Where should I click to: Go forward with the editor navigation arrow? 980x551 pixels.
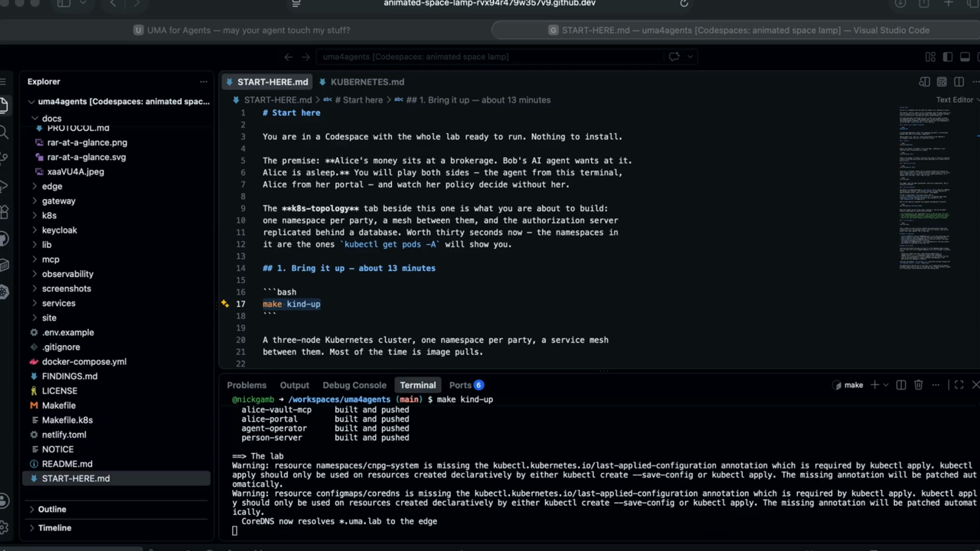[305, 57]
